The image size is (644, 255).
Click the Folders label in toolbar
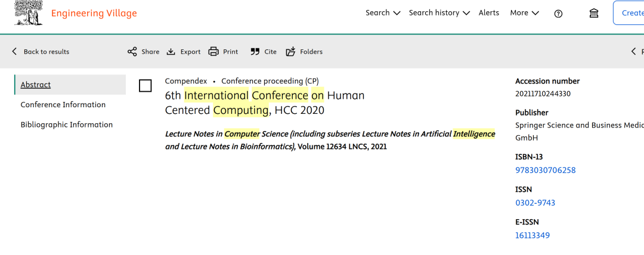[311, 52]
